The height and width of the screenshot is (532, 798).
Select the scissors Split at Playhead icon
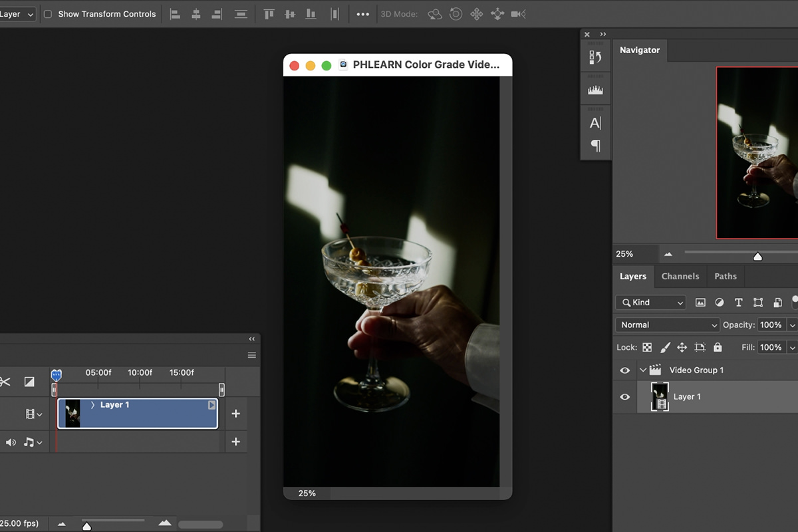pyautogui.click(x=7, y=382)
